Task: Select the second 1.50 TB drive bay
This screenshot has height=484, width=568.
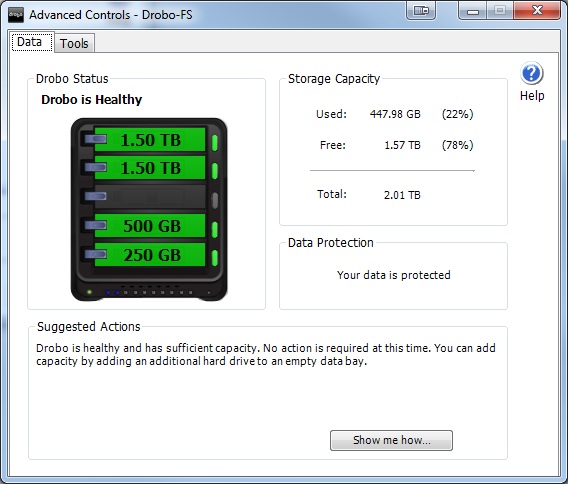Action: pos(150,168)
